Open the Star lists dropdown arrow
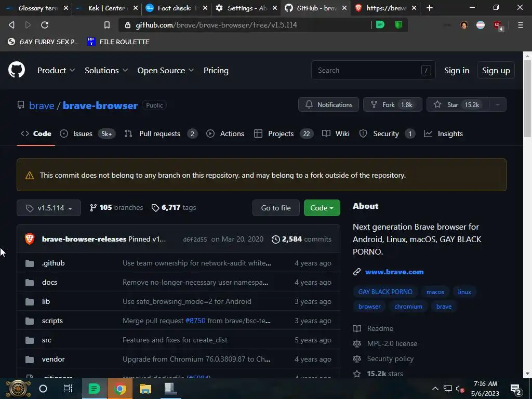 click(498, 105)
